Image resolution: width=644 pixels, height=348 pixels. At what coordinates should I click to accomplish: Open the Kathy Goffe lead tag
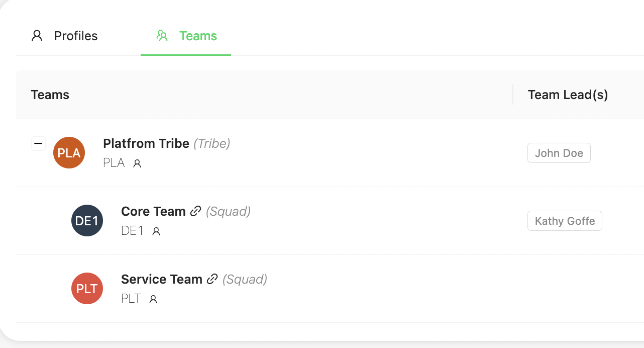(x=565, y=221)
